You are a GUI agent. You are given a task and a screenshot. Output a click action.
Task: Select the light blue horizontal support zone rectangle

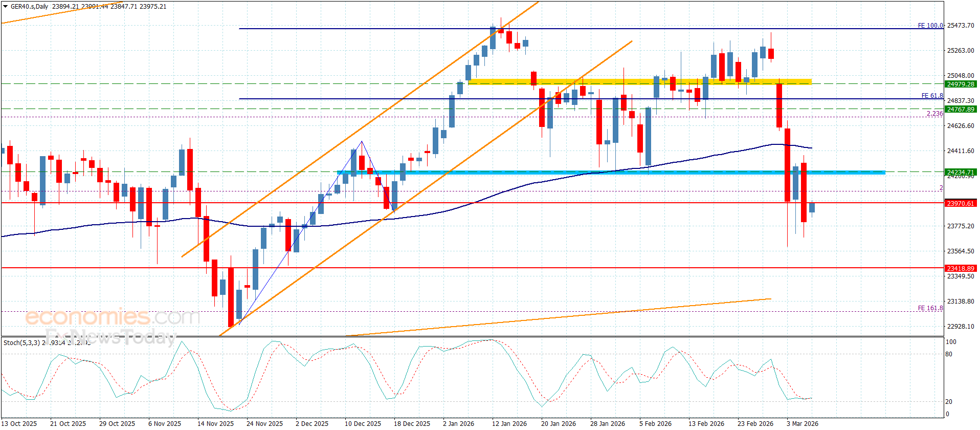coord(612,173)
